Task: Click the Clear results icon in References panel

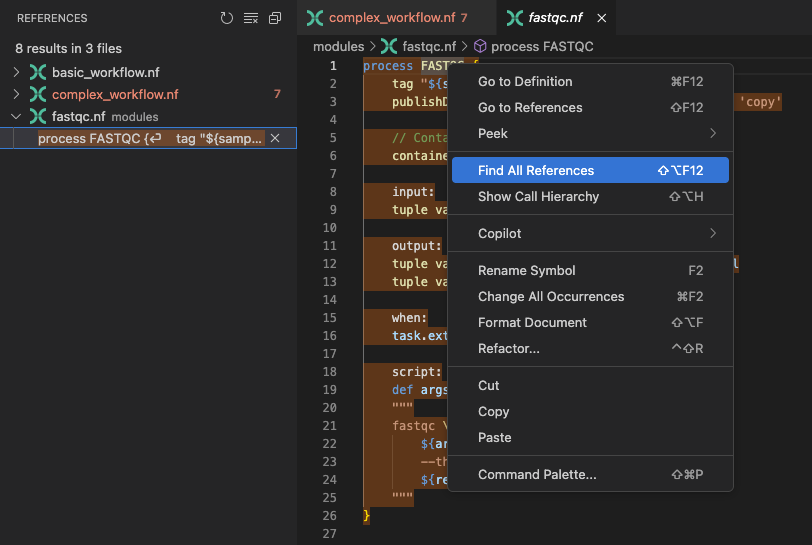Action: pyautogui.click(x=251, y=18)
